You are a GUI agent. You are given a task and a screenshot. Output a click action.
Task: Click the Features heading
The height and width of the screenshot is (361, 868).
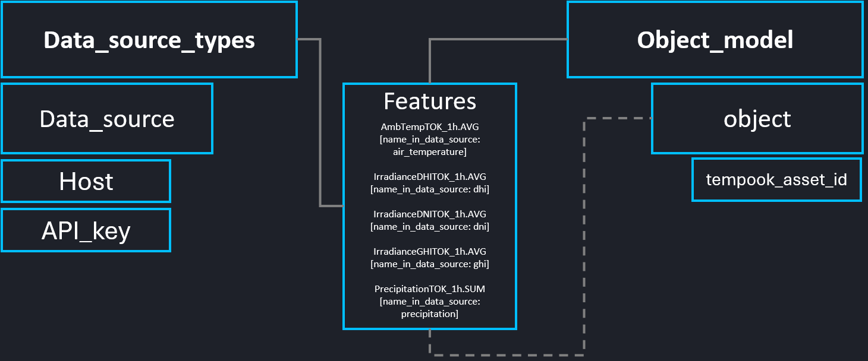429,101
